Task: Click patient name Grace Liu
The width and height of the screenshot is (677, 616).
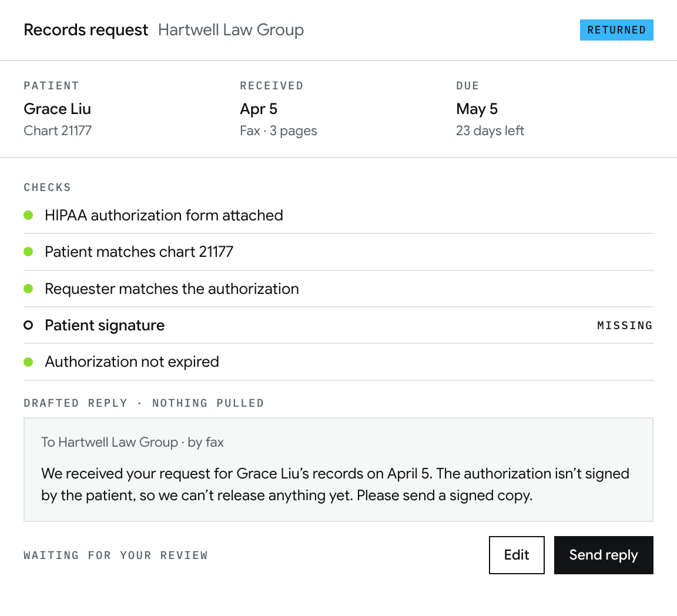Action: click(58, 109)
